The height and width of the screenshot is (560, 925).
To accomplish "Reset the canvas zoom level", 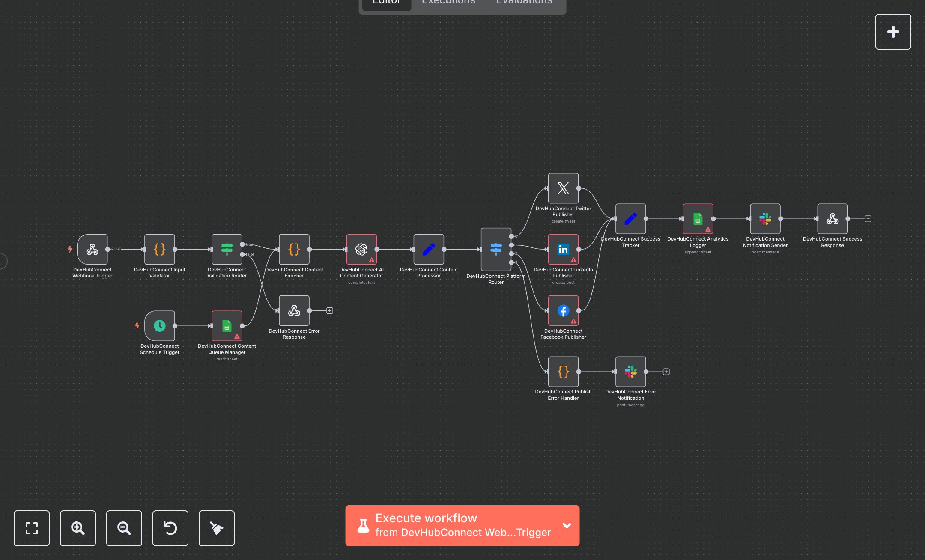I will 170,528.
